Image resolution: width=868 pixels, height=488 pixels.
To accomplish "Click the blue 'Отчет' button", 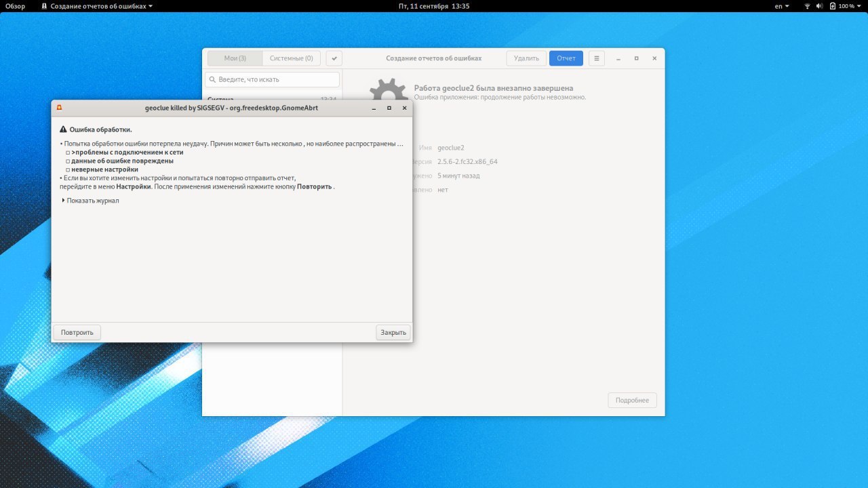I will point(566,58).
